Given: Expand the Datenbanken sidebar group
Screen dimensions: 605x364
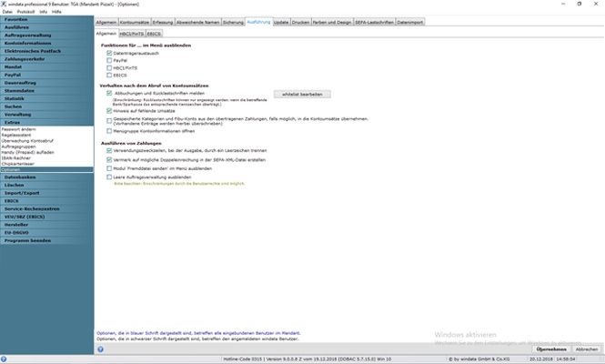Looking at the screenshot, I should point(46,177).
